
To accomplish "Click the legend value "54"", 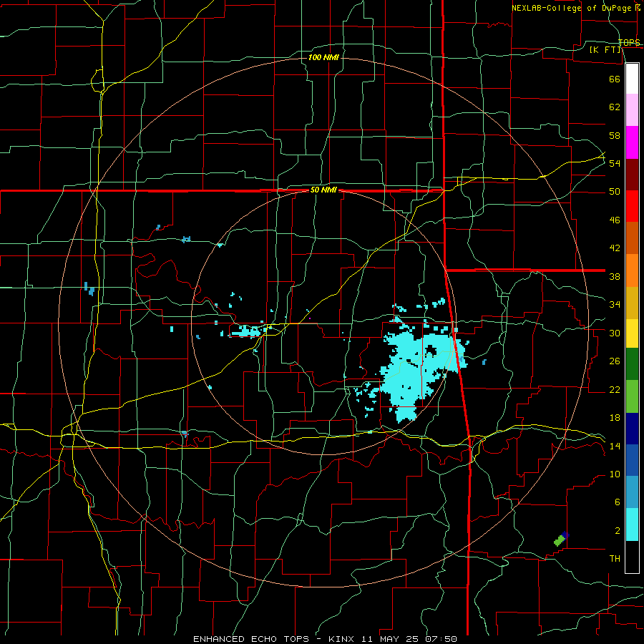I will [615, 163].
